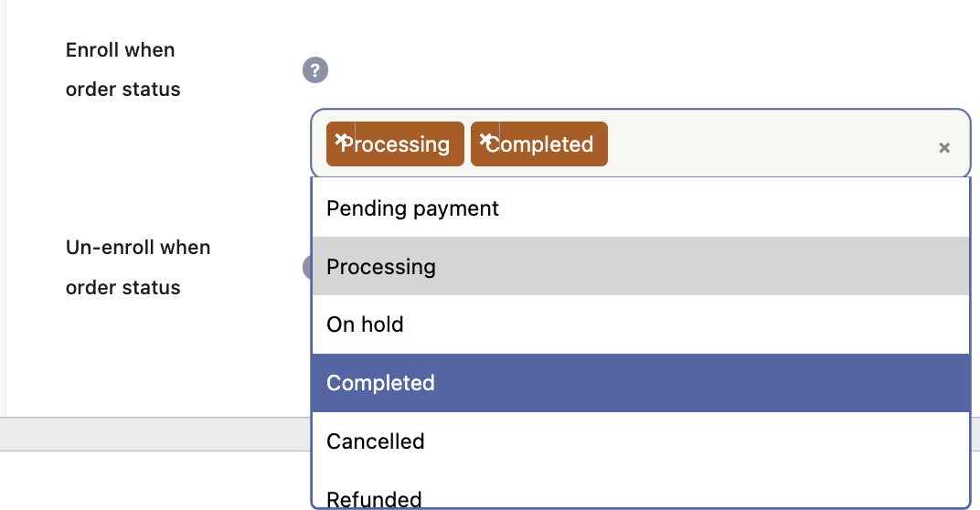Open the help tooltip for Enroll order status
The width and height of the screenshot is (980, 510).
pos(315,70)
